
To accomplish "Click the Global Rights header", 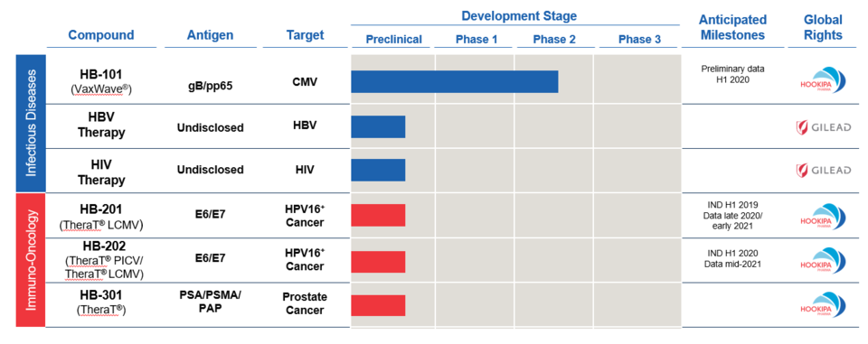I will tap(823, 28).
